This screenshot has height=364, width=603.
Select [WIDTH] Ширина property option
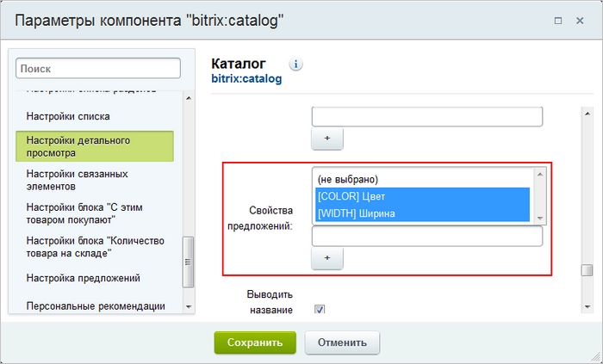coord(423,213)
